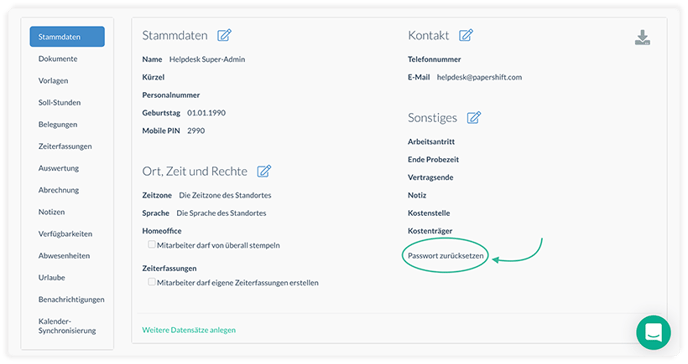Viewport: 688px width, 364px height.
Task: Edit Ort, Zeit und Rechte section icon
Action: pyautogui.click(x=264, y=171)
